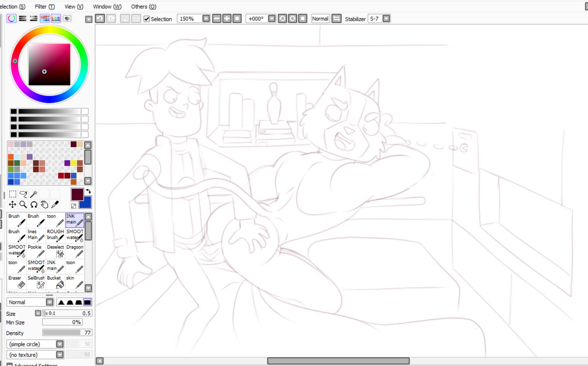Click the Undo button in toolbar

coord(100,19)
